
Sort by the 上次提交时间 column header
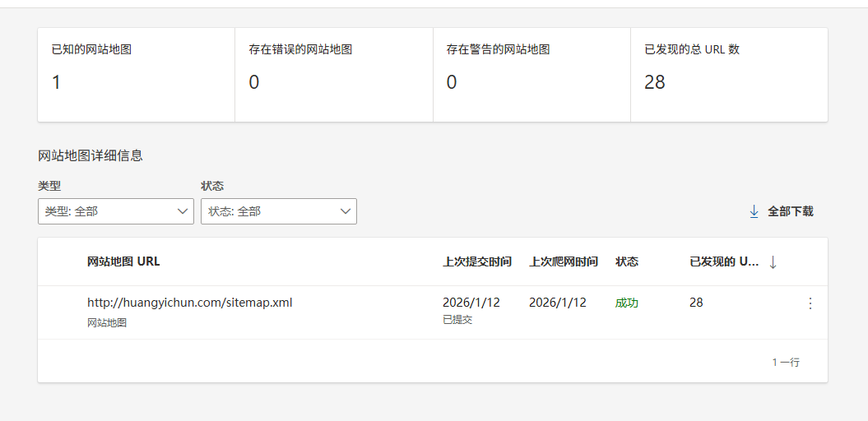click(x=476, y=261)
